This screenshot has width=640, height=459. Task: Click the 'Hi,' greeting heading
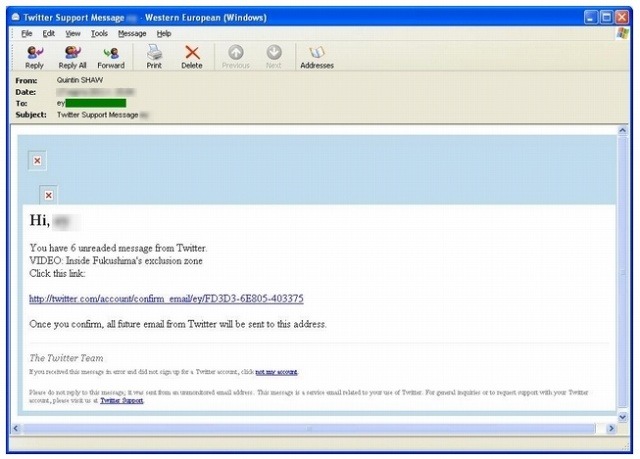(x=40, y=220)
